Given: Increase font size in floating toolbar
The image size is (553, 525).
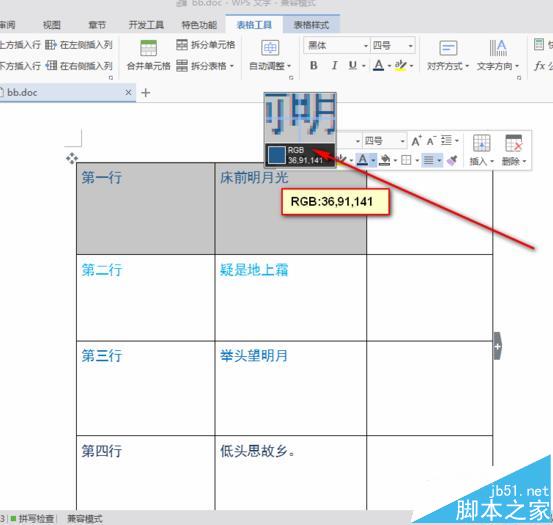Looking at the screenshot, I should pos(417,141).
